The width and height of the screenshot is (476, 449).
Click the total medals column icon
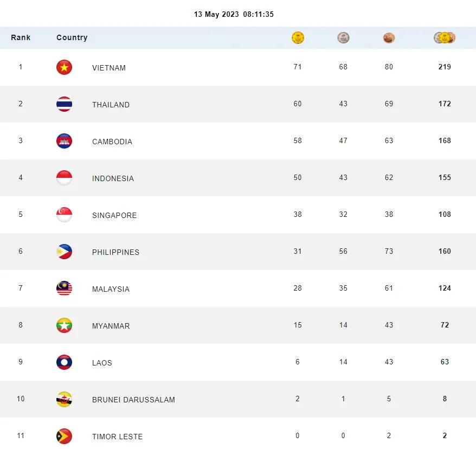(445, 38)
